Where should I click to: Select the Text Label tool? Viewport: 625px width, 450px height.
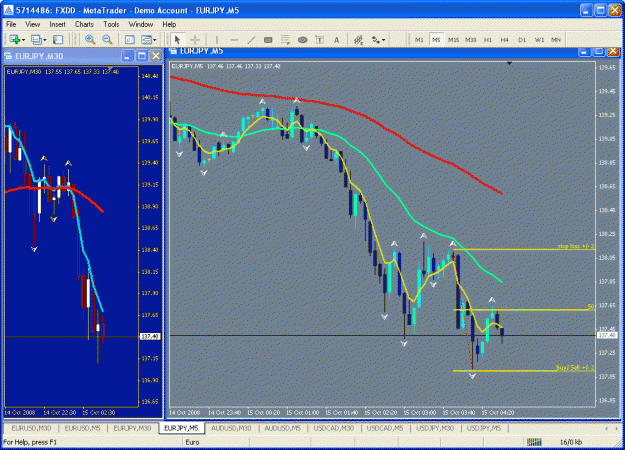[319, 39]
